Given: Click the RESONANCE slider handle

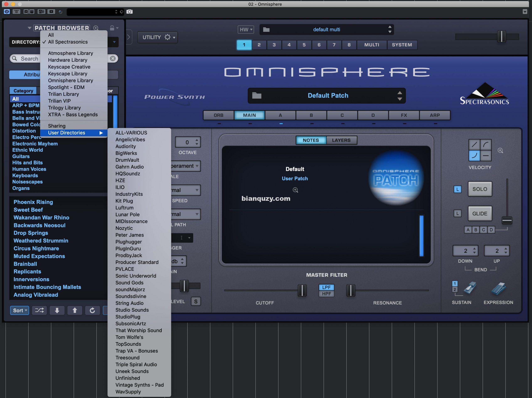Looking at the screenshot, I should (351, 290).
